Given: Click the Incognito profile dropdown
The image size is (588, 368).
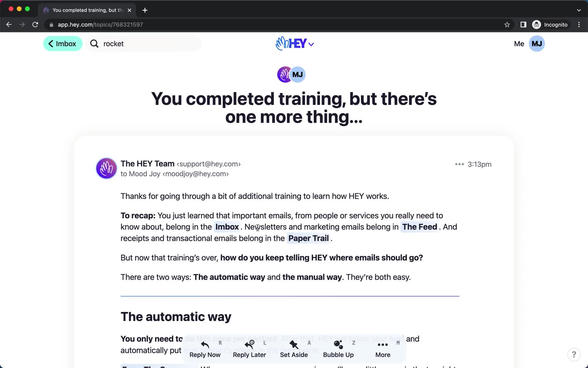Looking at the screenshot, I should [550, 25].
